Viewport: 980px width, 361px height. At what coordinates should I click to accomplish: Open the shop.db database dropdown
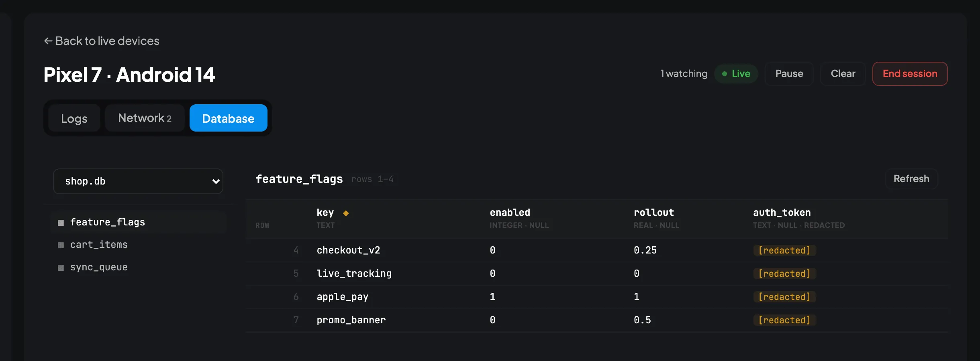[x=138, y=181]
